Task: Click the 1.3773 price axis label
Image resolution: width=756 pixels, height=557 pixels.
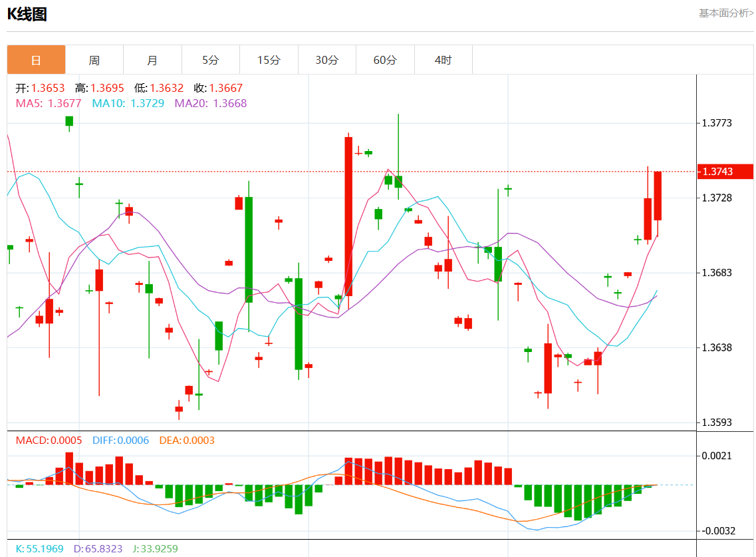Action: (717, 123)
